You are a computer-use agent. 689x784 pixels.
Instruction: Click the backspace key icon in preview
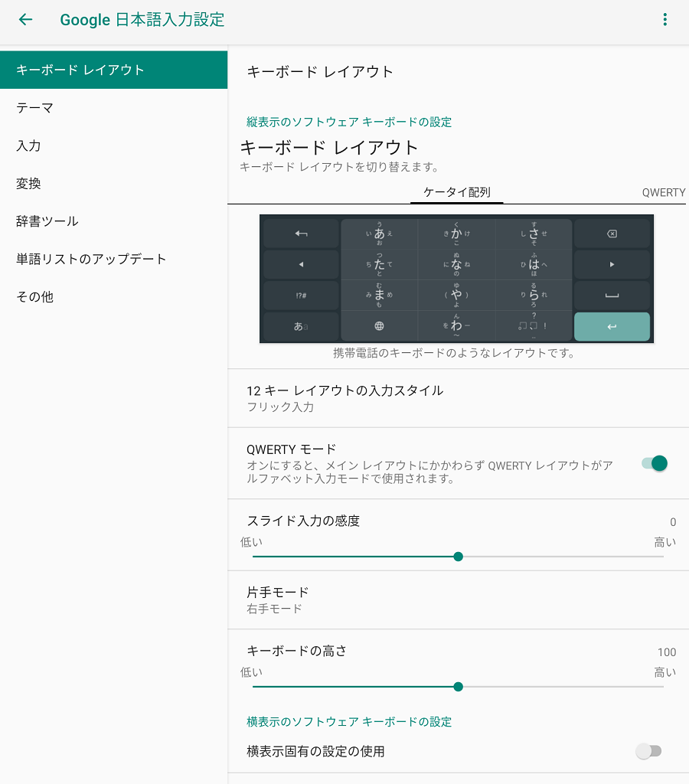pyautogui.click(x=612, y=234)
